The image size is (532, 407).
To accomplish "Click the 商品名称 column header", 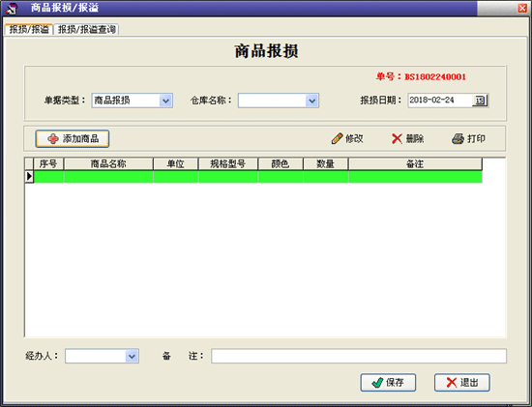I will pyautogui.click(x=108, y=164).
